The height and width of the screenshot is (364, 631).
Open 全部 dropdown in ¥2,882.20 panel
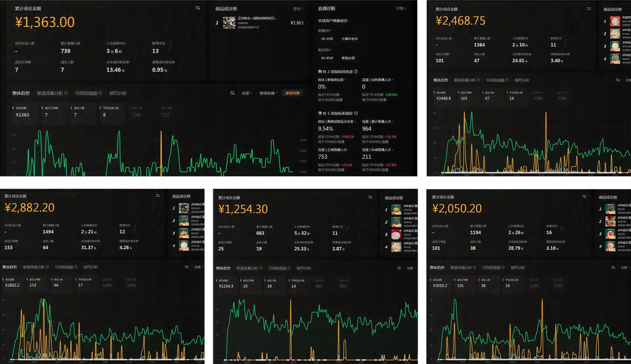[198, 266]
